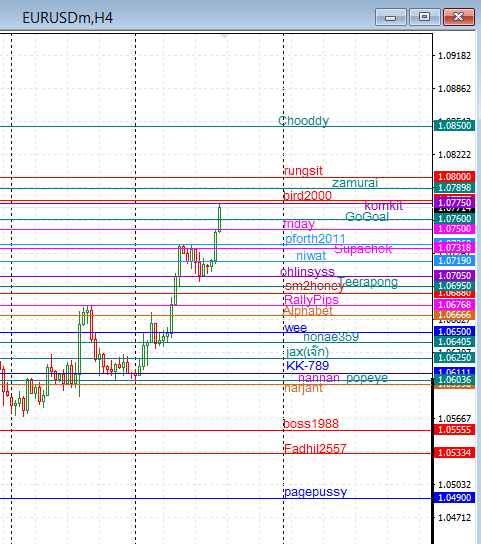Select the ohlinsyss line label
481x544 pixels.
point(307,272)
